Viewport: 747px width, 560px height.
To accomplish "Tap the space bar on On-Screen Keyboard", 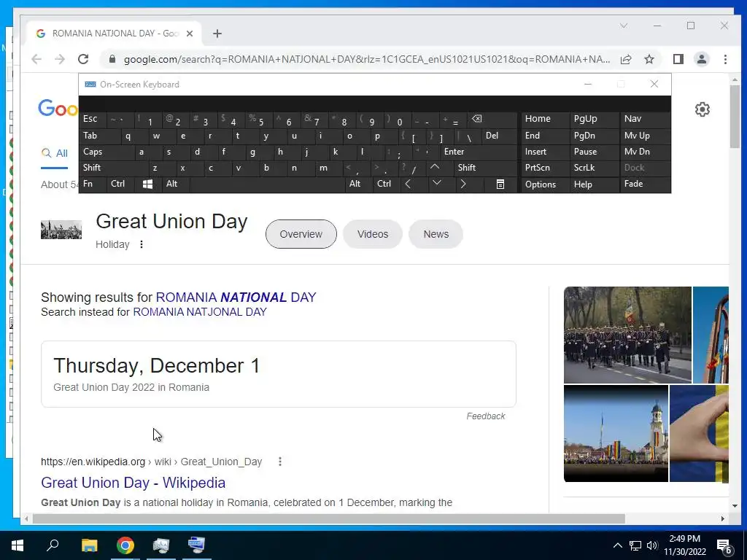I will (268, 184).
